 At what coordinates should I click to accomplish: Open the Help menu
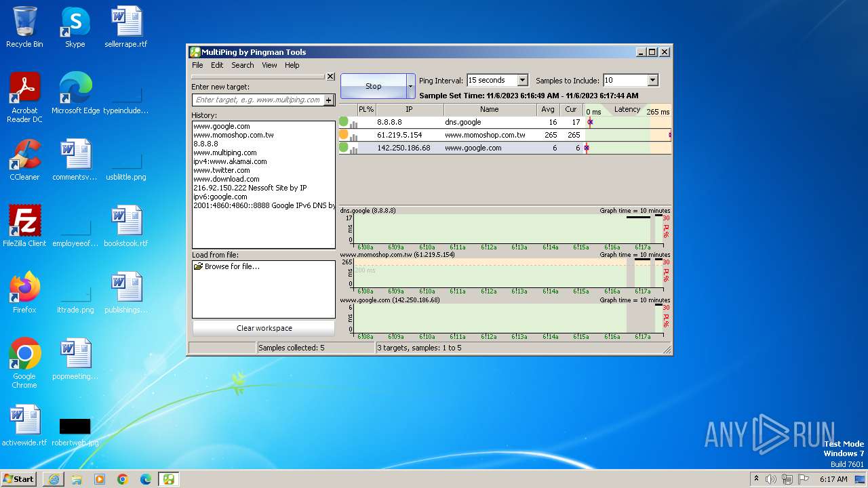coord(292,65)
